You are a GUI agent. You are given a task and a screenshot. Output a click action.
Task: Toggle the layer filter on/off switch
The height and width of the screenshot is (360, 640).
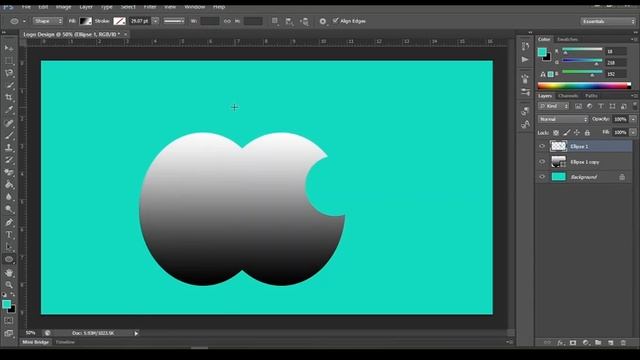[x=635, y=106]
